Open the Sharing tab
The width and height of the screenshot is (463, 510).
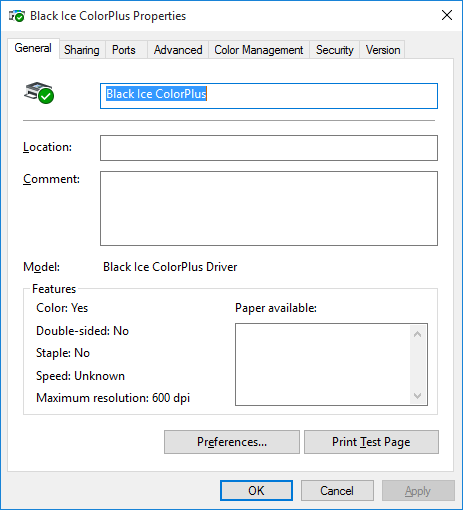pyautogui.click(x=82, y=50)
